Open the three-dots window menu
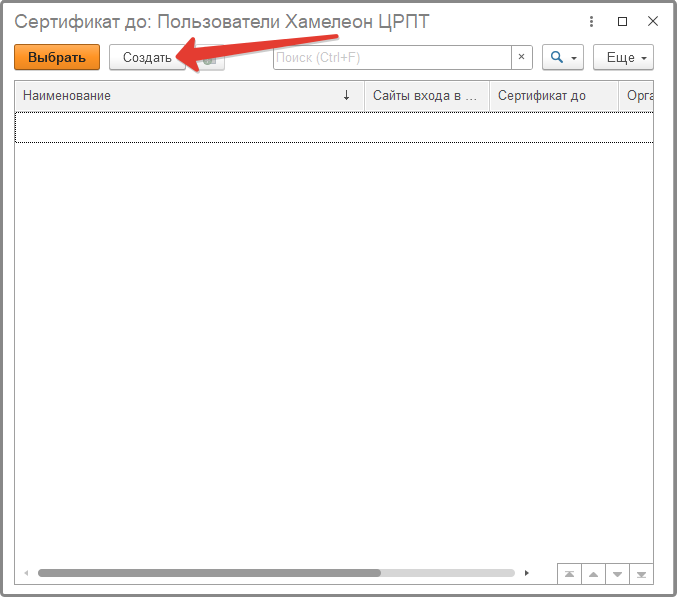Viewport: 677px width, 597px height. (592, 21)
